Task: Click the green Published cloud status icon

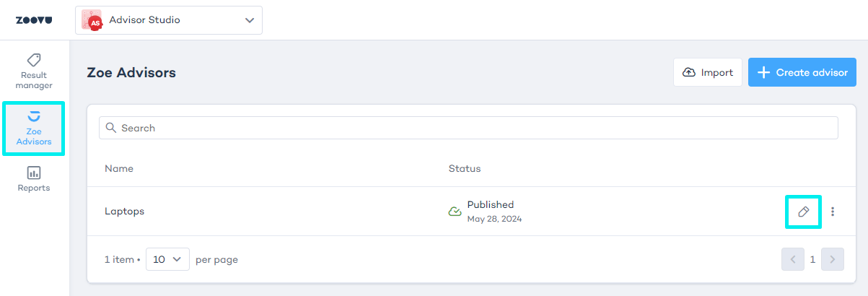Action: tap(455, 212)
